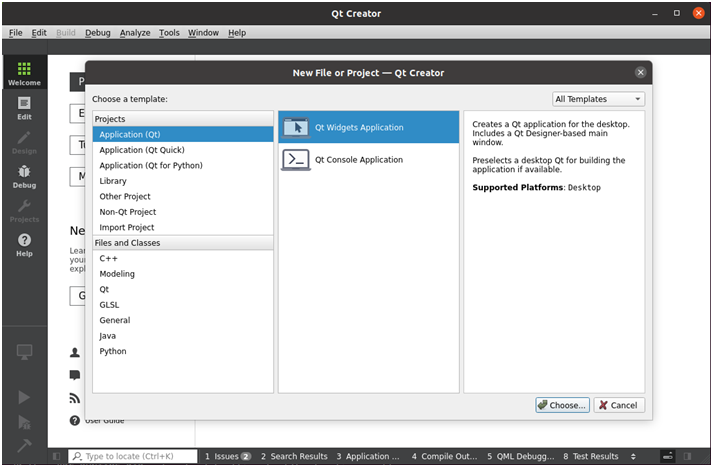Select Python file category
This screenshot has height=467, width=712.
(183, 351)
